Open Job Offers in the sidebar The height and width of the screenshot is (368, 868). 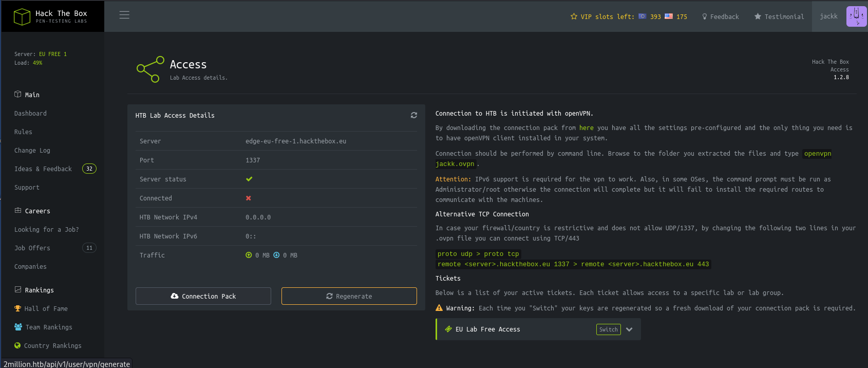pos(32,248)
